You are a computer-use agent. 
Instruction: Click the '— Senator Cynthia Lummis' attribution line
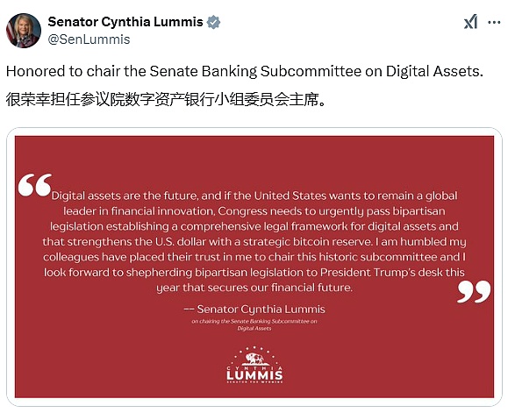tap(254, 310)
